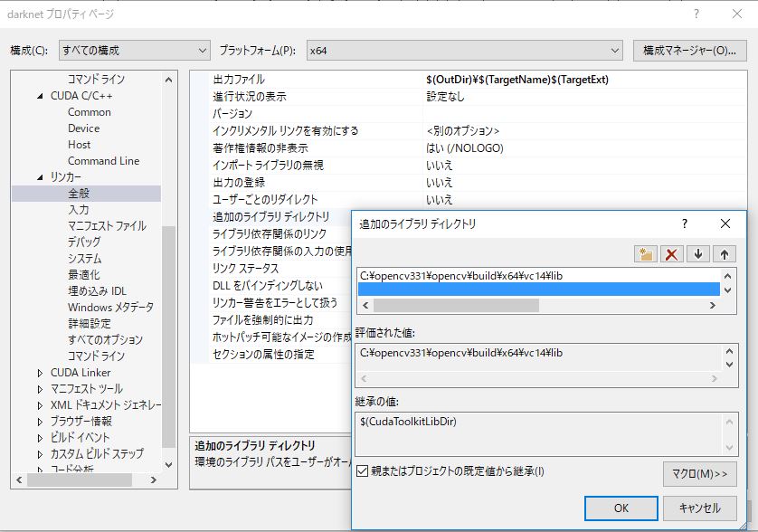This screenshot has height=532, width=758.
Task: Move the selected line down with arrow icon
Action: pos(698,254)
